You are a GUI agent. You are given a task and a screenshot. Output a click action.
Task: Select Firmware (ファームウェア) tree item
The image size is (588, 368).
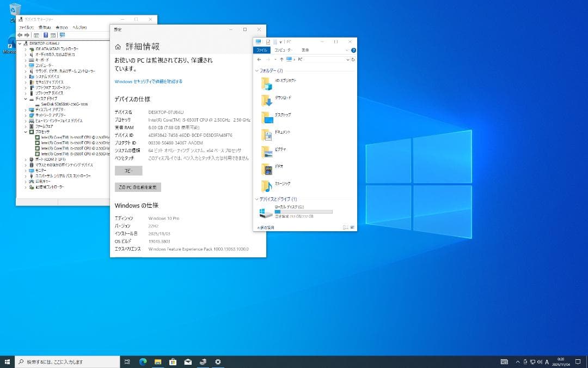(44, 126)
